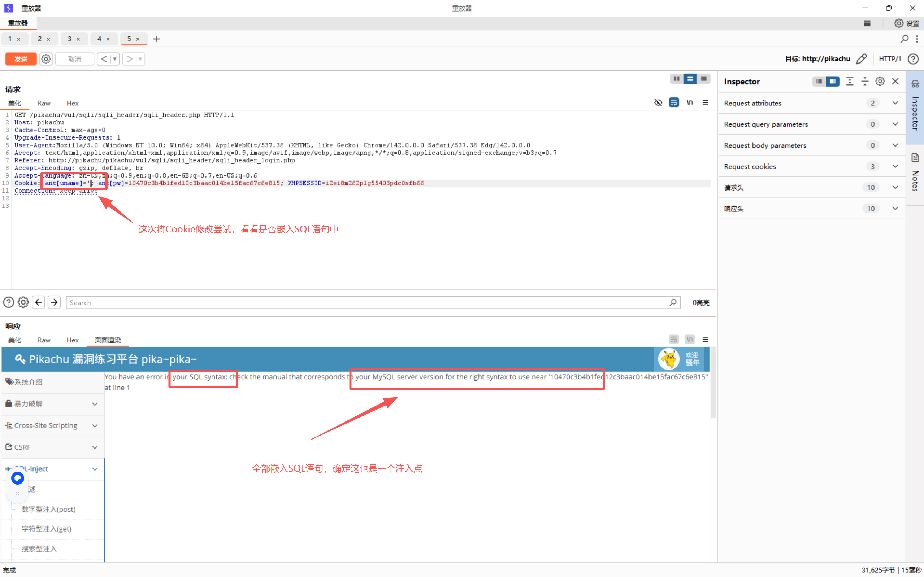Toggle hide non-printable characters eye icon
The image size is (924, 577).
click(658, 102)
